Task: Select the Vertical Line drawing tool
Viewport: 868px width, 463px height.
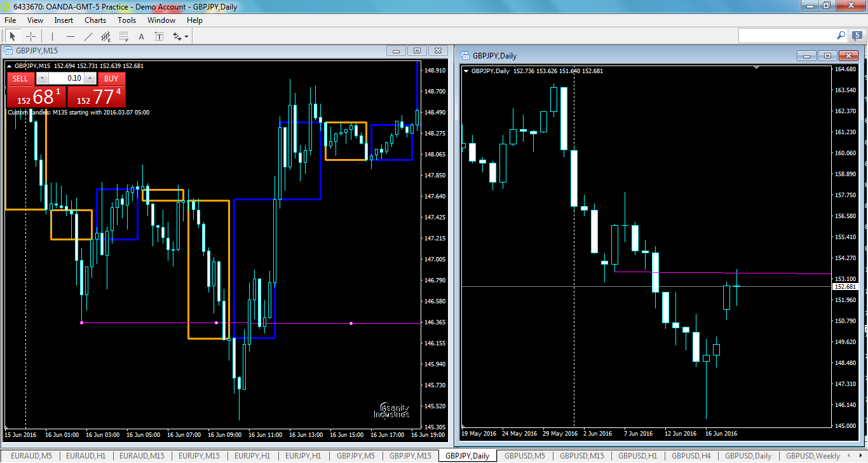Action: [52, 36]
